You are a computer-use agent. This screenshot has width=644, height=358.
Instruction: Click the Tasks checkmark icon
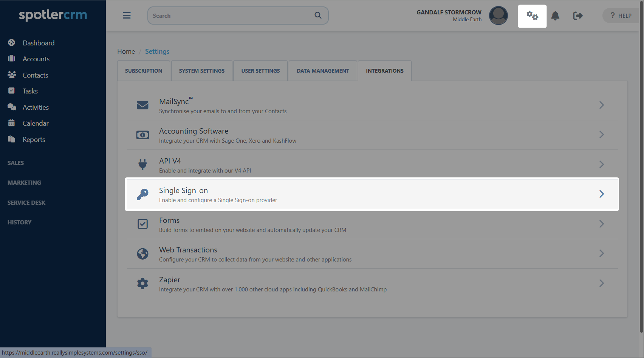12,91
